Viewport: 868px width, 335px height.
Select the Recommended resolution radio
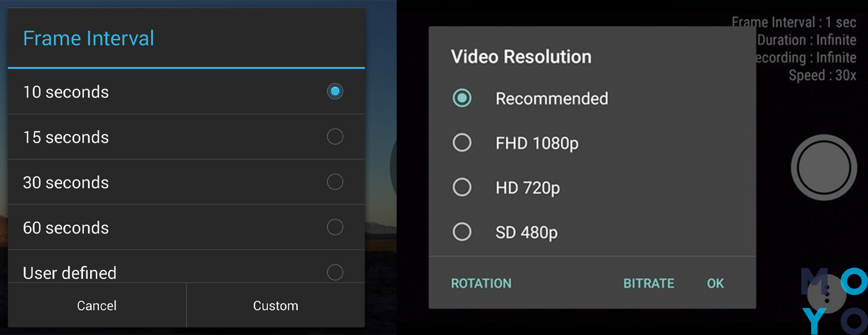point(462,98)
